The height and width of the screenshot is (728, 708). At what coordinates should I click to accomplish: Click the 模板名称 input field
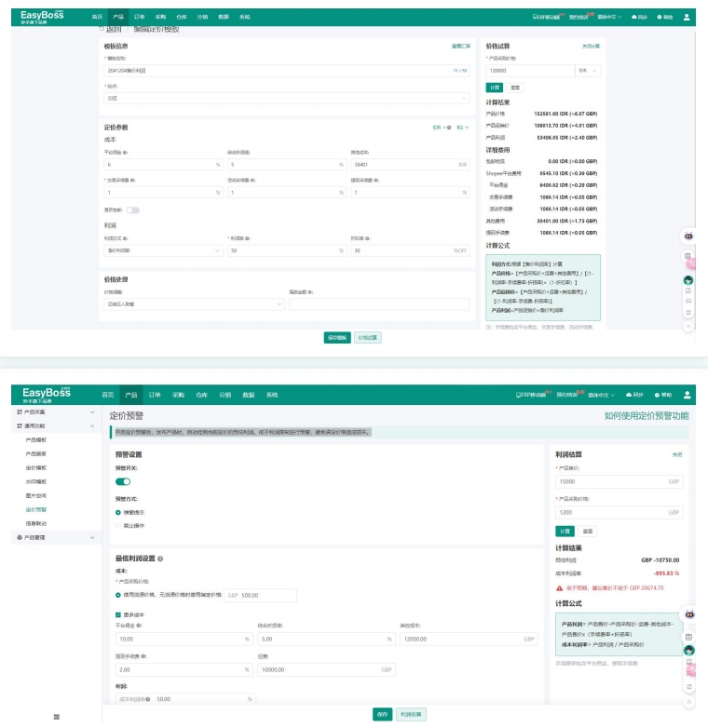(x=287, y=71)
